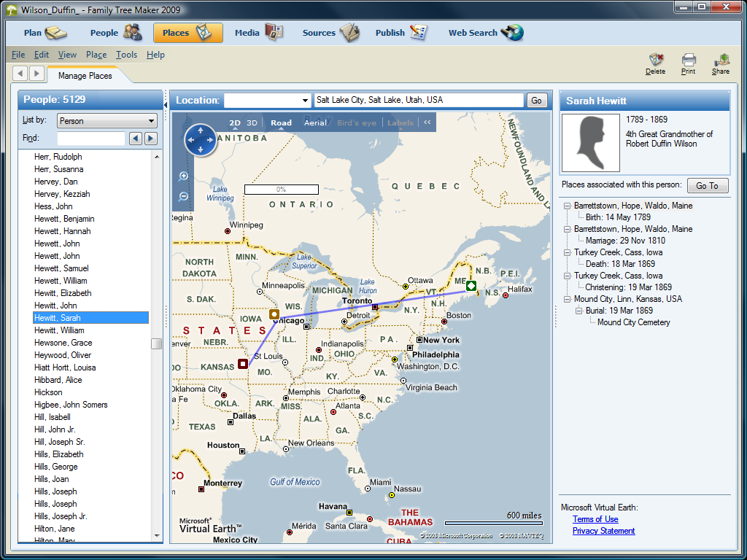747x560 pixels.
Task: Open the Publish workspace
Action: coord(401,33)
